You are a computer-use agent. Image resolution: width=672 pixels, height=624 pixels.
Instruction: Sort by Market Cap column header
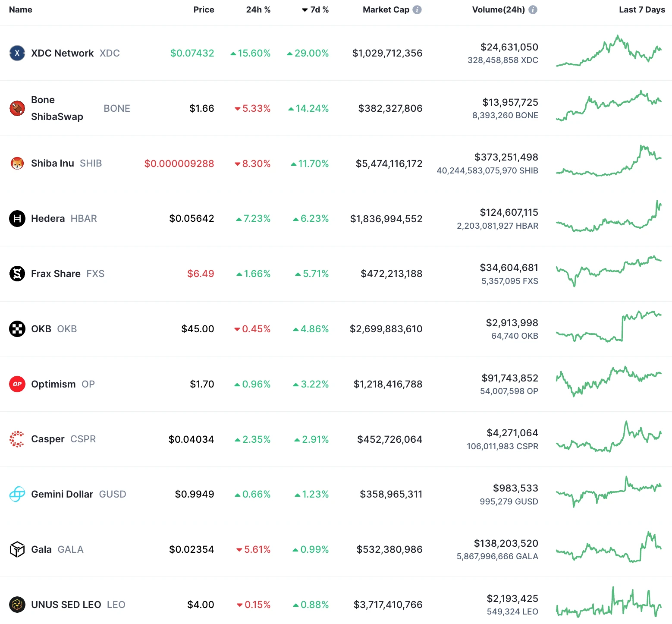[x=386, y=9]
